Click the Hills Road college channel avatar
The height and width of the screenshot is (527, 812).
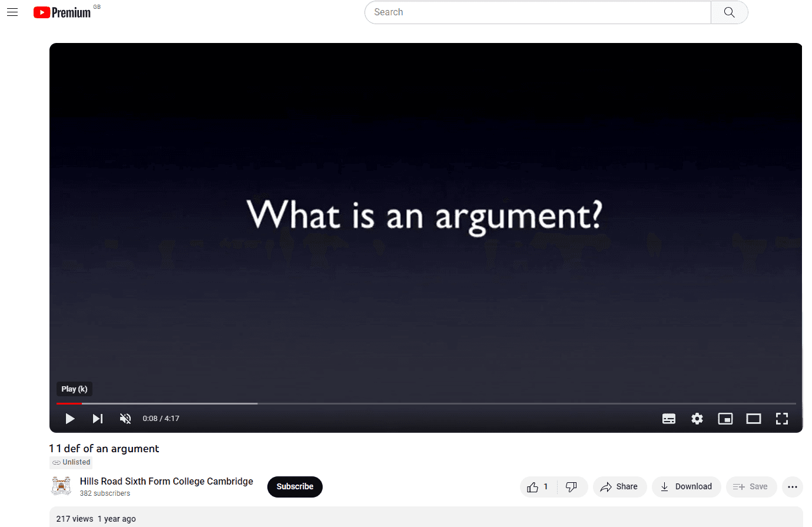click(x=61, y=486)
